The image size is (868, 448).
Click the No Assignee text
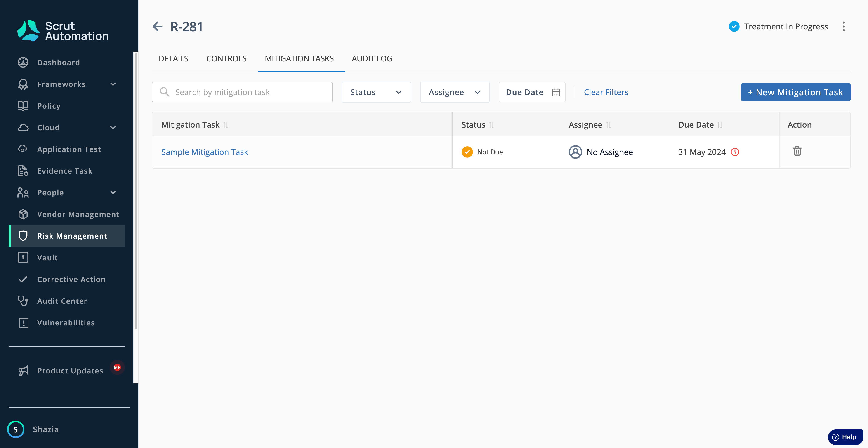tap(610, 152)
